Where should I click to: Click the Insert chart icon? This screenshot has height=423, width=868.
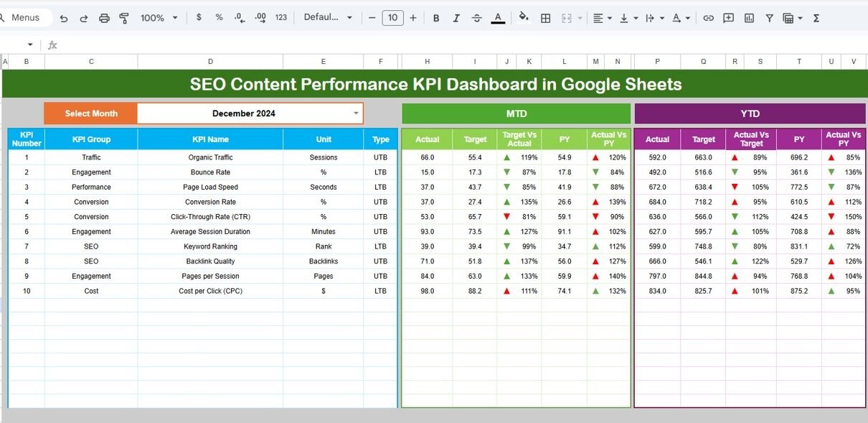click(x=749, y=18)
